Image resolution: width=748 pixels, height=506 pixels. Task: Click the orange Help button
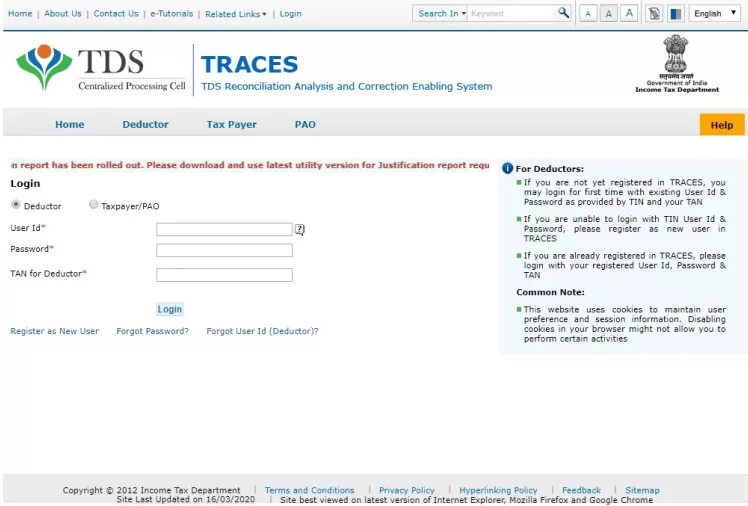tap(722, 124)
